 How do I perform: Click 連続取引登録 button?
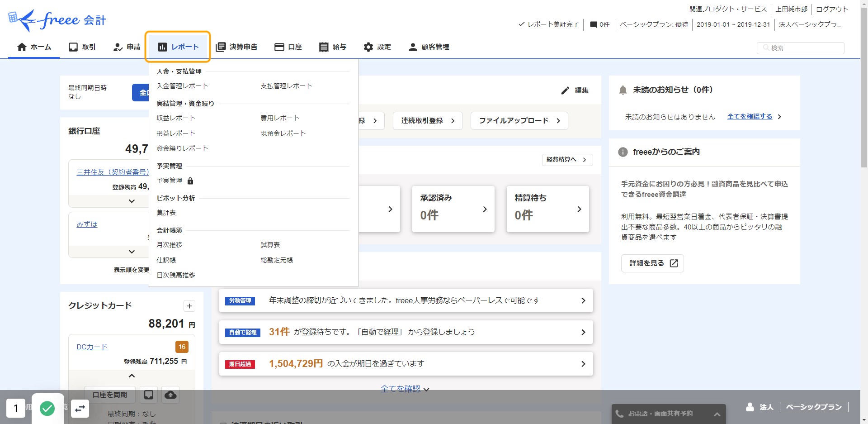tap(428, 121)
